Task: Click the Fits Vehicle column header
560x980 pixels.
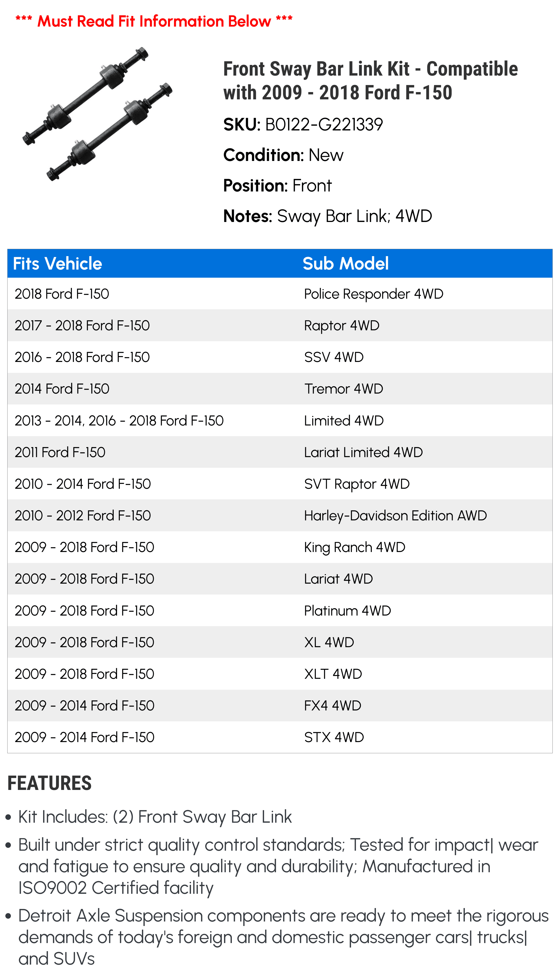Action: tap(58, 263)
